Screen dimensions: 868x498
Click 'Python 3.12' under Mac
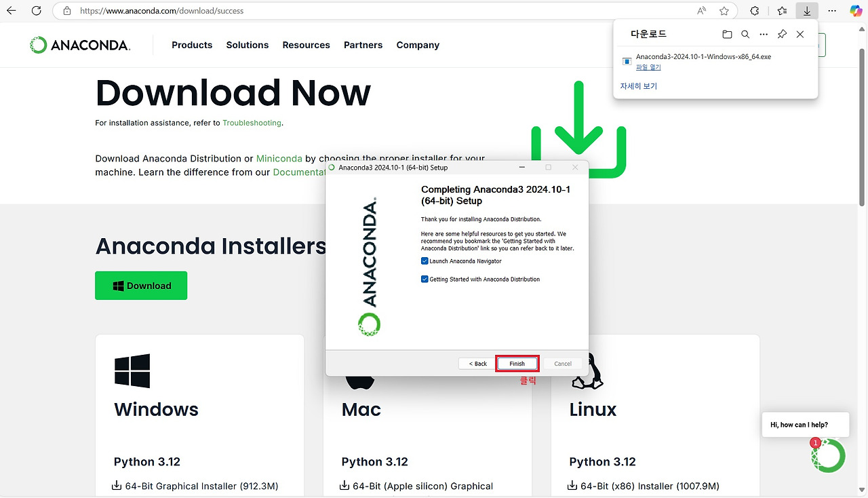pos(375,462)
